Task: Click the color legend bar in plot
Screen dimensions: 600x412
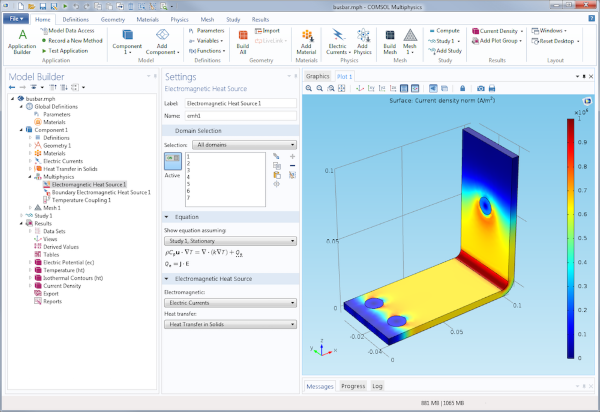Action: [570, 238]
